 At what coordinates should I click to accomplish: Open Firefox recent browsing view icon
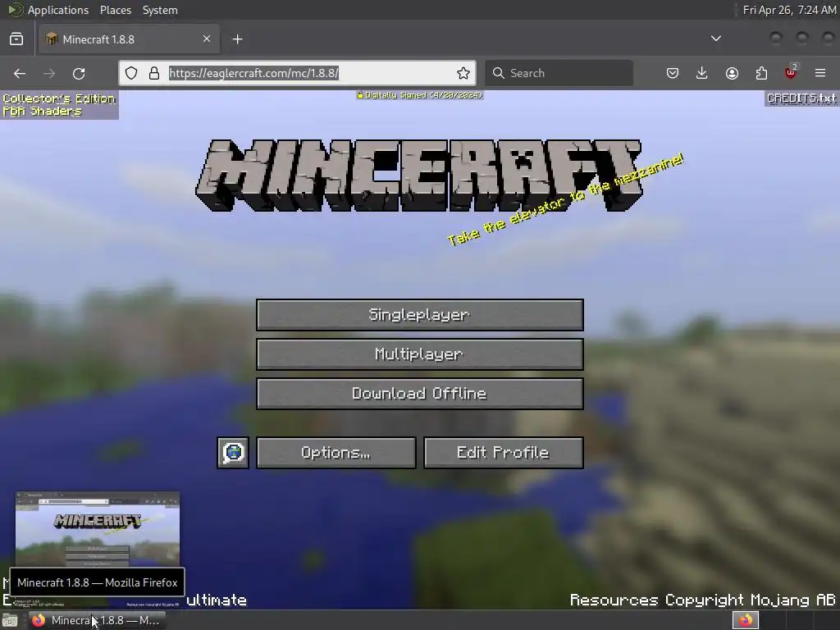[16, 39]
